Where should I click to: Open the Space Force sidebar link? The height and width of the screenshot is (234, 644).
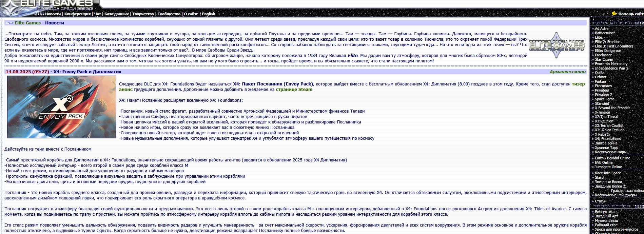(x=604, y=99)
